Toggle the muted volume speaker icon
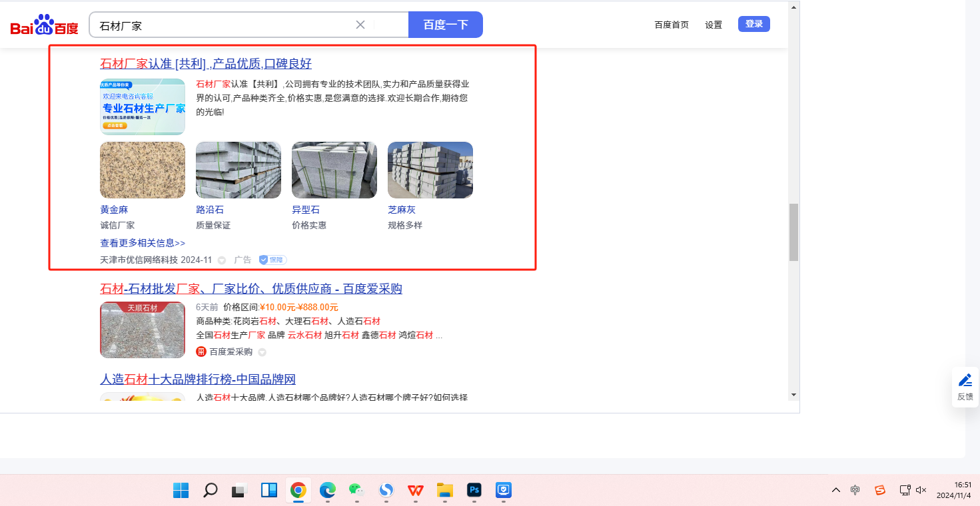Screen dimensions: 980x506 click(921, 490)
